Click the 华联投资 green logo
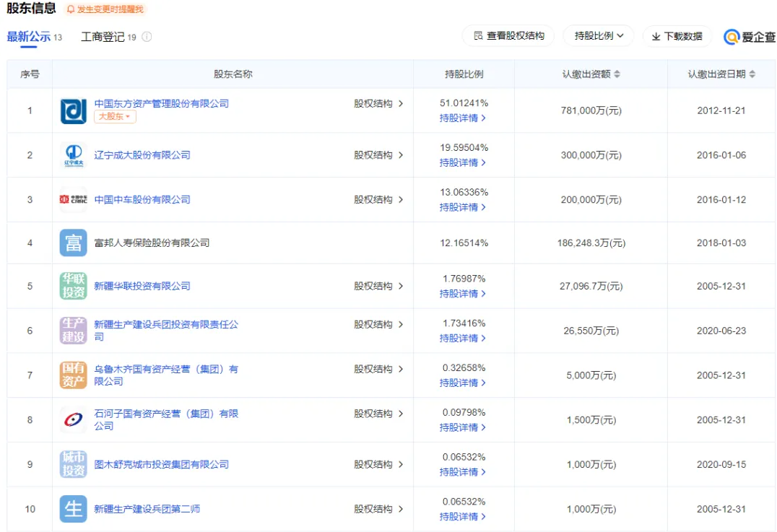777x532 pixels. click(x=74, y=286)
